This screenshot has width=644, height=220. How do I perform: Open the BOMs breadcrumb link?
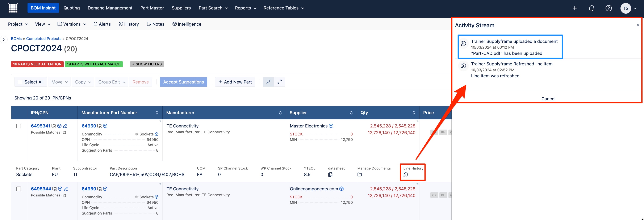[x=16, y=39]
